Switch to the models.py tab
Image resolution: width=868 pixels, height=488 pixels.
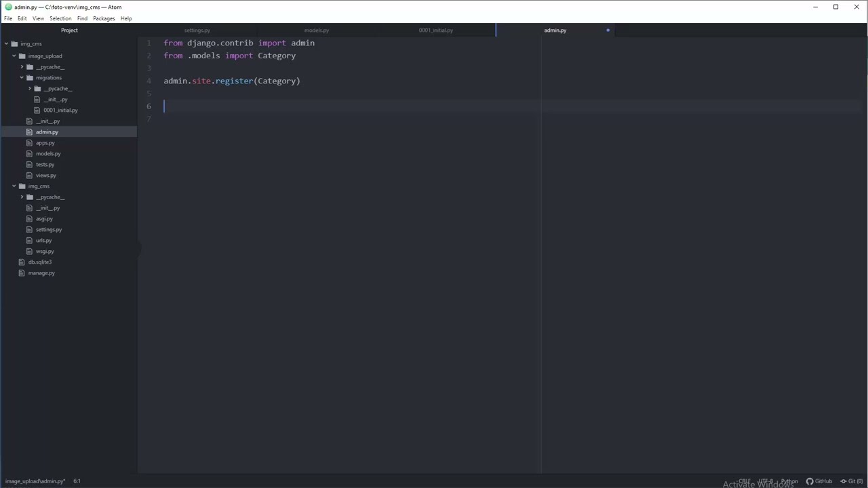pos(317,30)
